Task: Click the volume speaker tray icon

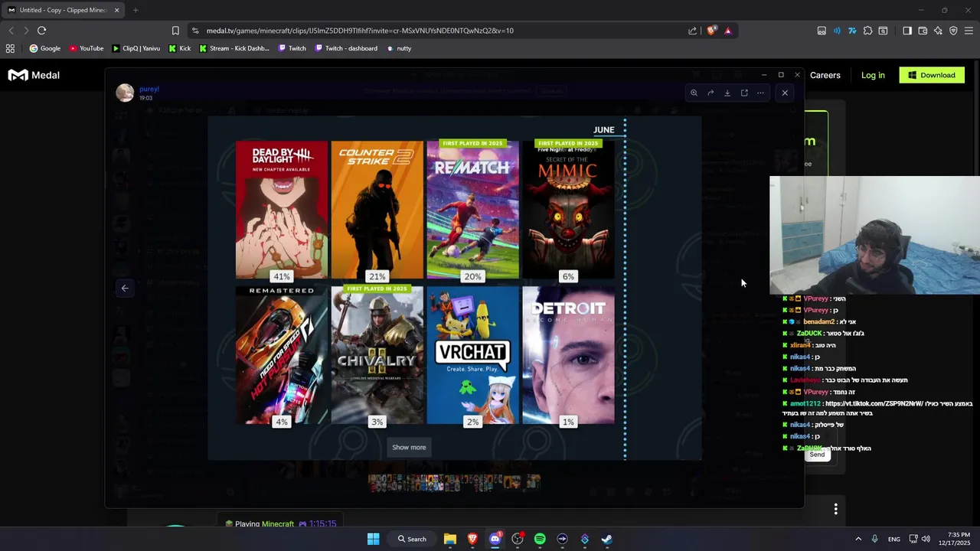Action: pos(926,539)
